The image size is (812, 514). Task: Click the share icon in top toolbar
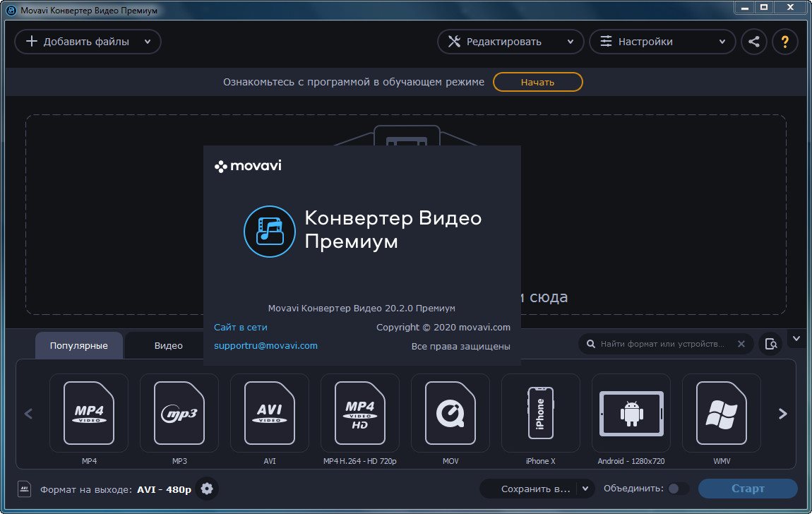coord(754,42)
